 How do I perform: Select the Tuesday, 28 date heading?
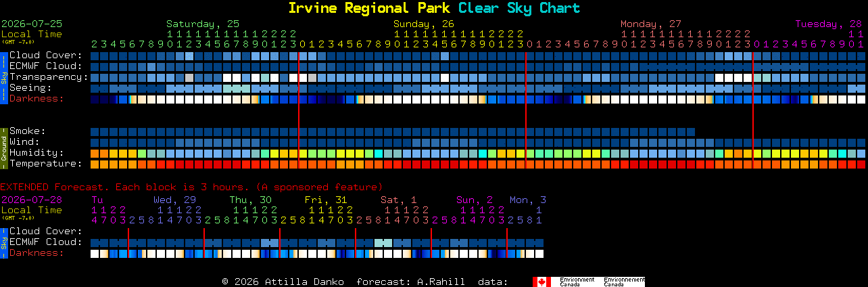[x=828, y=24]
